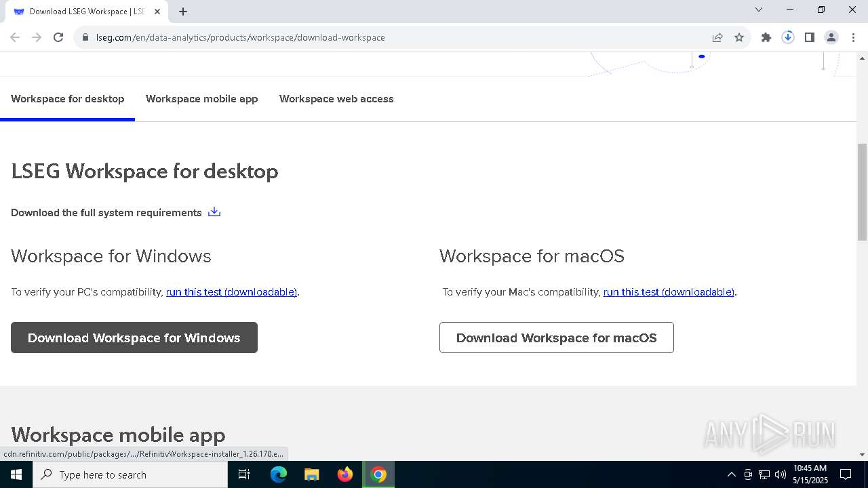
Task: Expand the tab search chevron
Action: tap(759, 9)
